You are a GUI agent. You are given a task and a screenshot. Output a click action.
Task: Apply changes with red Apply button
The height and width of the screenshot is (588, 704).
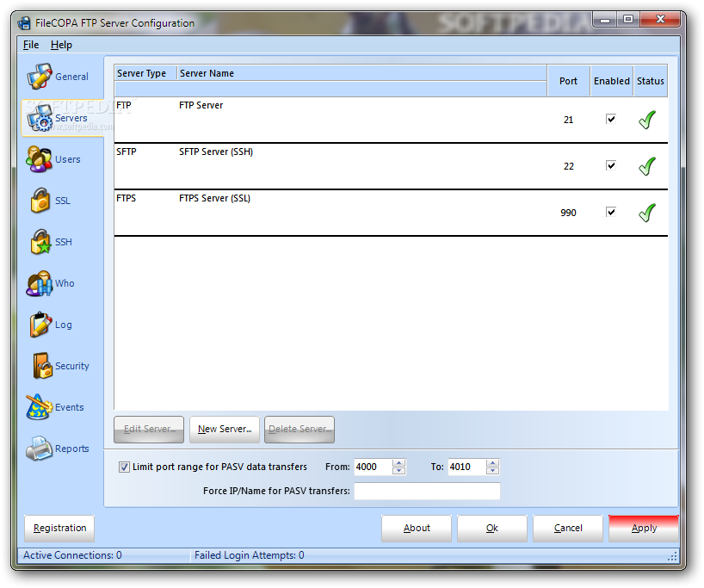pos(644,529)
